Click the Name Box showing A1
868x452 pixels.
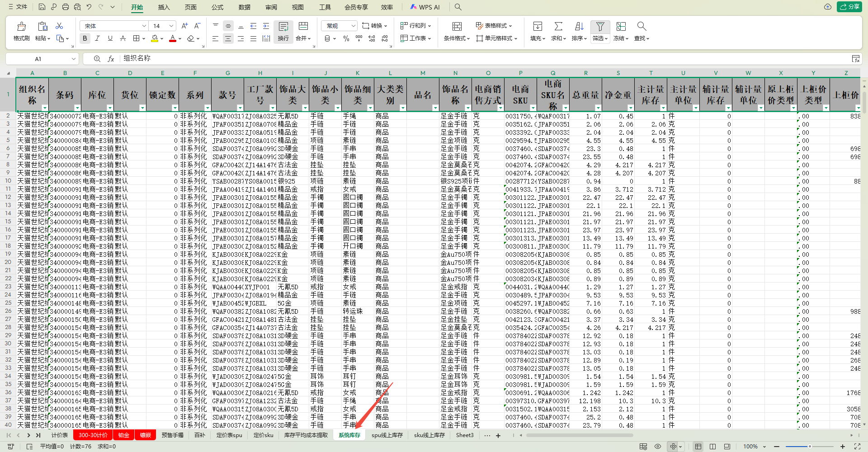coord(38,59)
